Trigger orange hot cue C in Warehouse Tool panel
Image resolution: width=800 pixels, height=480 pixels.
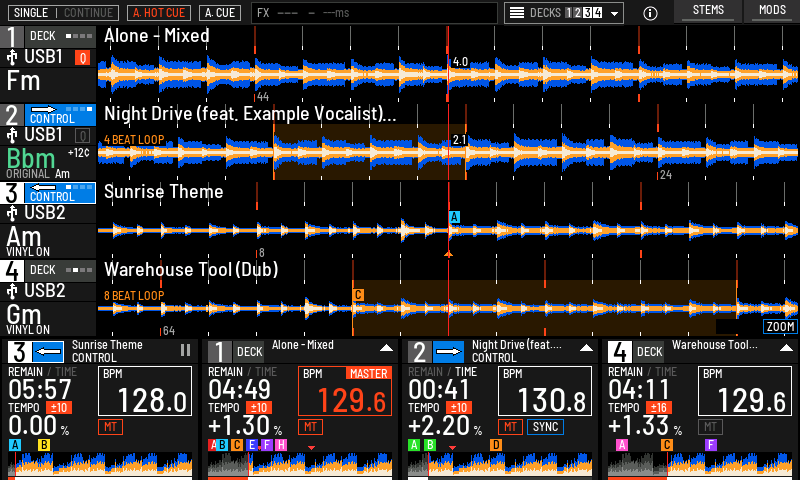click(x=666, y=445)
